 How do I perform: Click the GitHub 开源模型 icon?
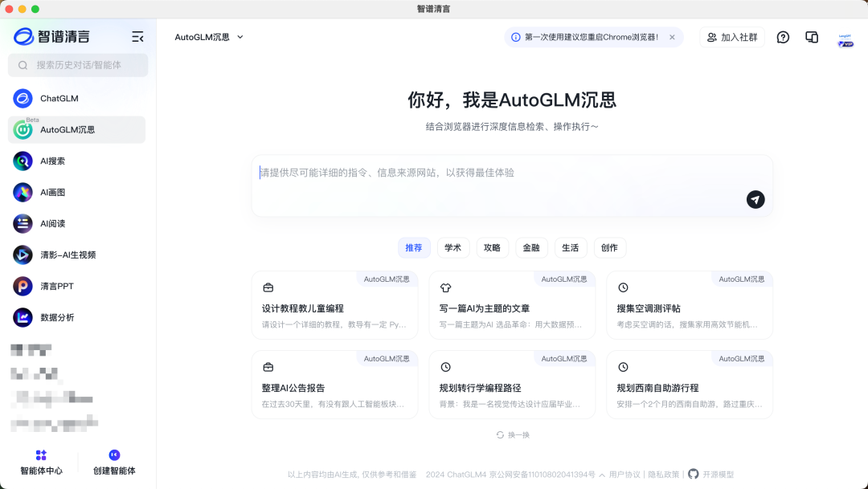693,474
